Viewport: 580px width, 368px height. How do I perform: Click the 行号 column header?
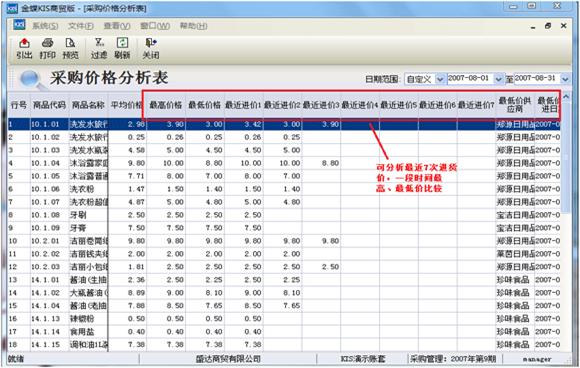click(18, 105)
